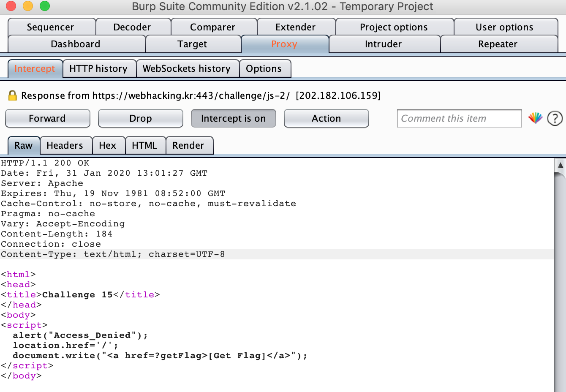Switch to the HTML view tab
The height and width of the screenshot is (392, 566).
pos(145,145)
